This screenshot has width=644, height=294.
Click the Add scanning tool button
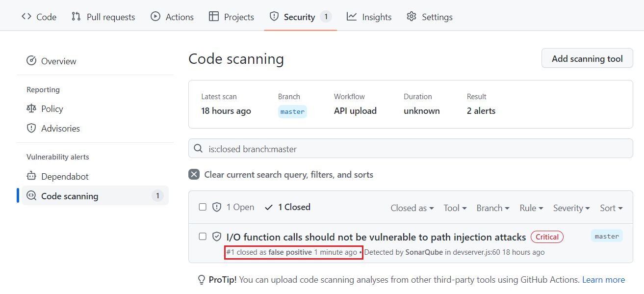click(587, 58)
